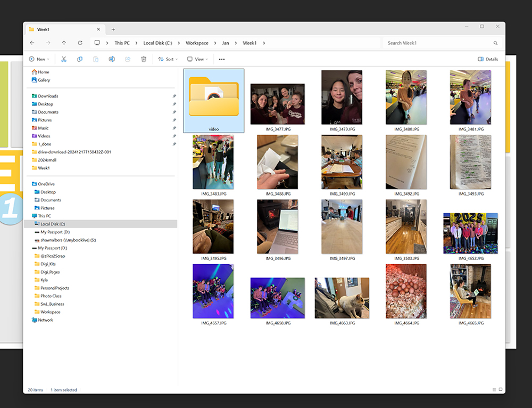This screenshot has height=408, width=532.
Task: Click pin icon next to 1_done
Action: 174,144
